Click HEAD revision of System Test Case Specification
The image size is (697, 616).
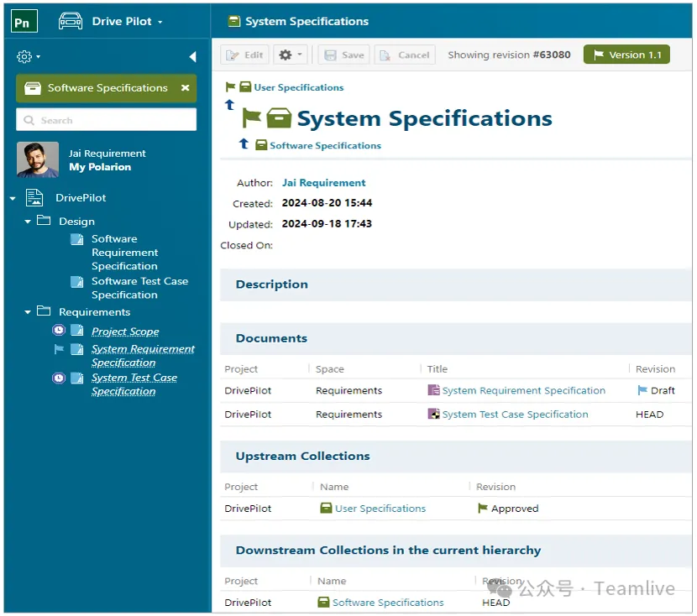649,415
